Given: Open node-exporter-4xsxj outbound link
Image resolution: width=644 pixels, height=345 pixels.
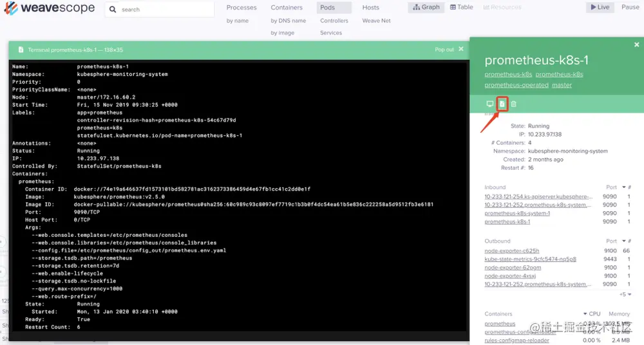Looking at the screenshot, I should point(509,276).
